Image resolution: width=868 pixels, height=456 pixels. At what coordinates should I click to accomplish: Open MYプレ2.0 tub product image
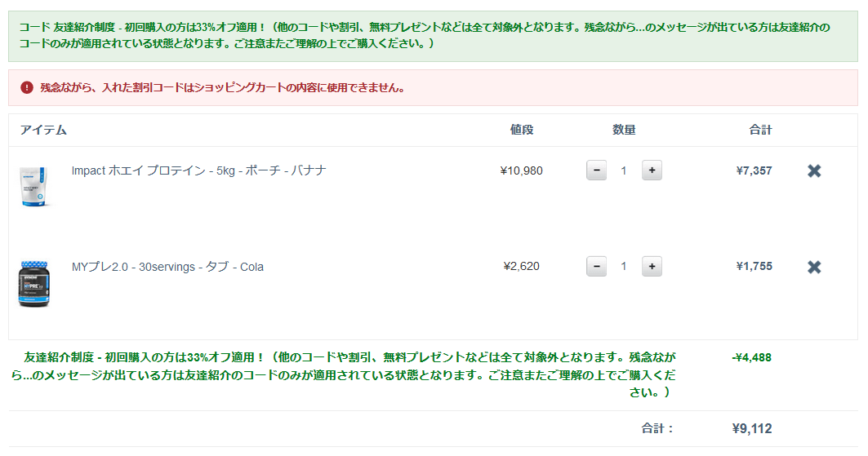point(33,284)
